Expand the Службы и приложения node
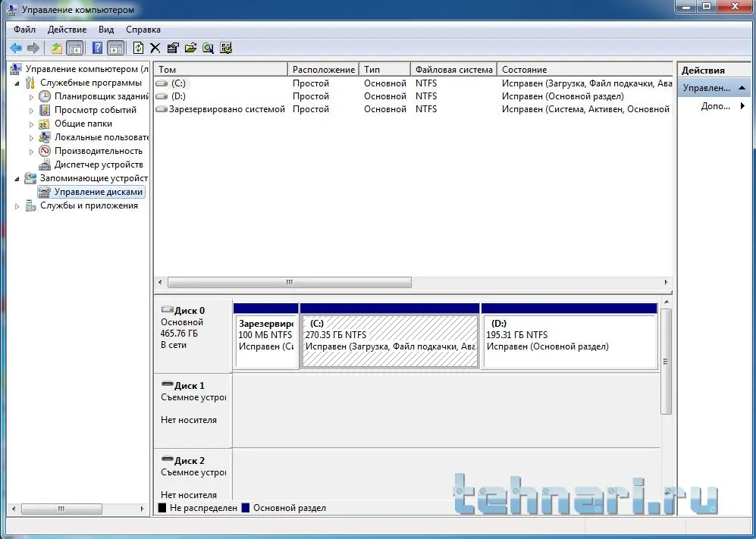 click(17, 205)
